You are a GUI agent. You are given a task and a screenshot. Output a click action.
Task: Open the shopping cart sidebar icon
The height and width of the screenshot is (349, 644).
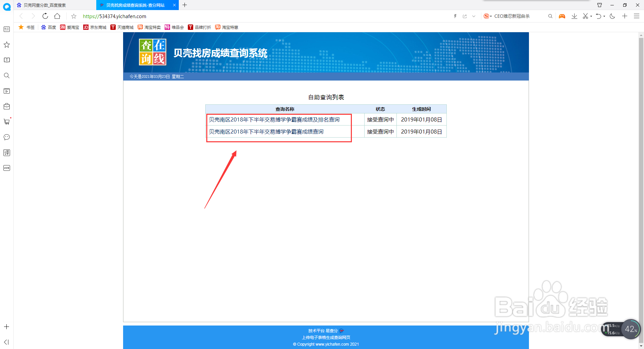7,121
